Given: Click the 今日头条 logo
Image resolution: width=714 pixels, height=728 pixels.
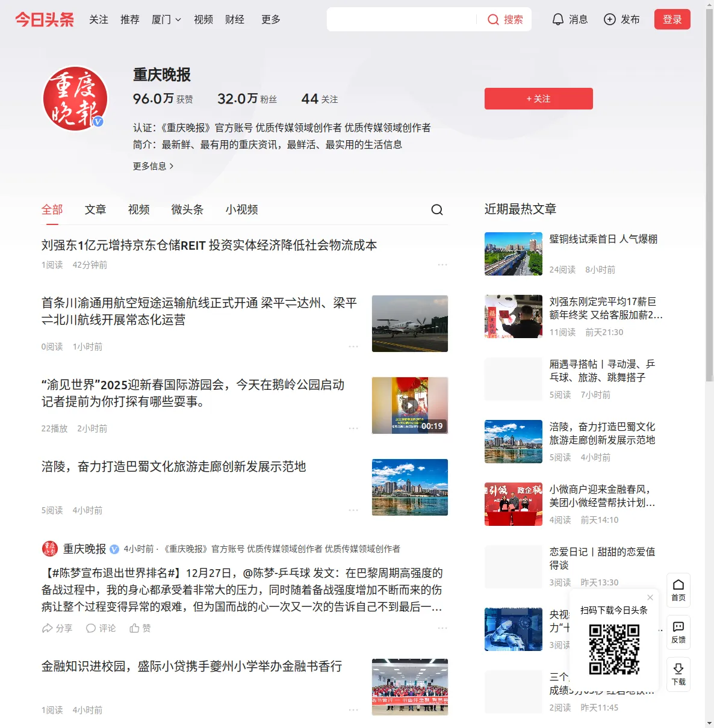Looking at the screenshot, I should click(x=45, y=19).
